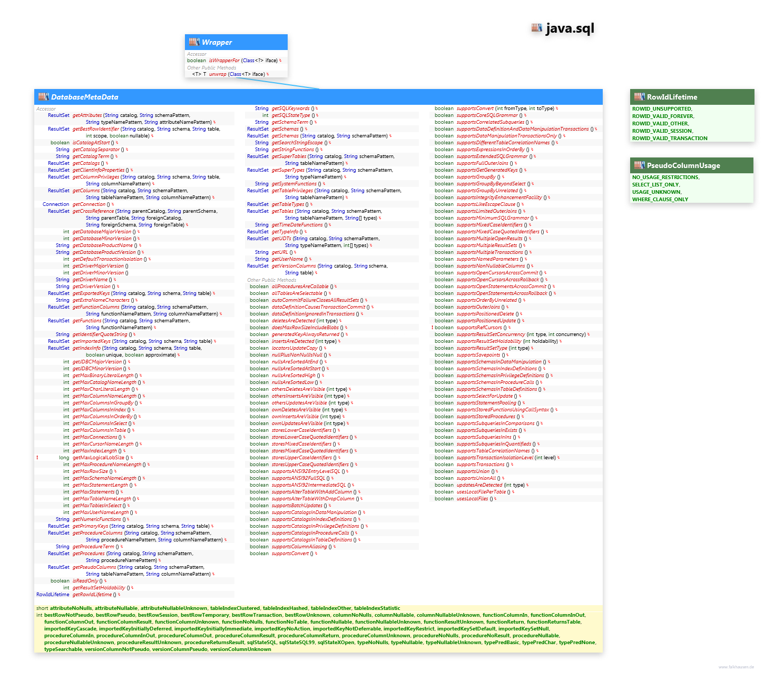Click the getMaxLogicalLobSize method
This screenshot has width=784, height=691.
pos(99,458)
